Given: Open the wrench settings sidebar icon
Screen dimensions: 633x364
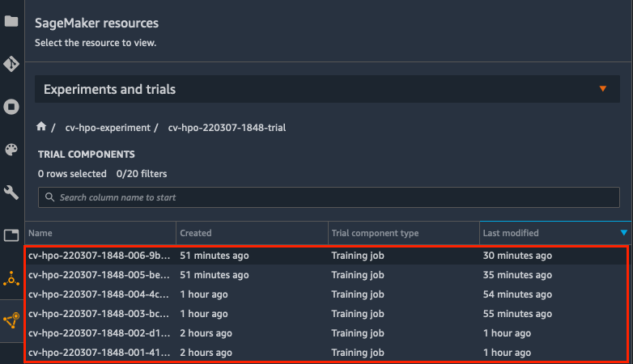Looking at the screenshot, I should click(11, 193).
